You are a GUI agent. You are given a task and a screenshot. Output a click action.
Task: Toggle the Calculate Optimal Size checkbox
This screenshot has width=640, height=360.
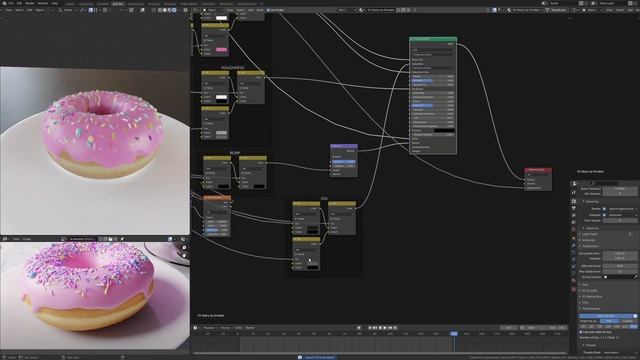tap(581, 332)
